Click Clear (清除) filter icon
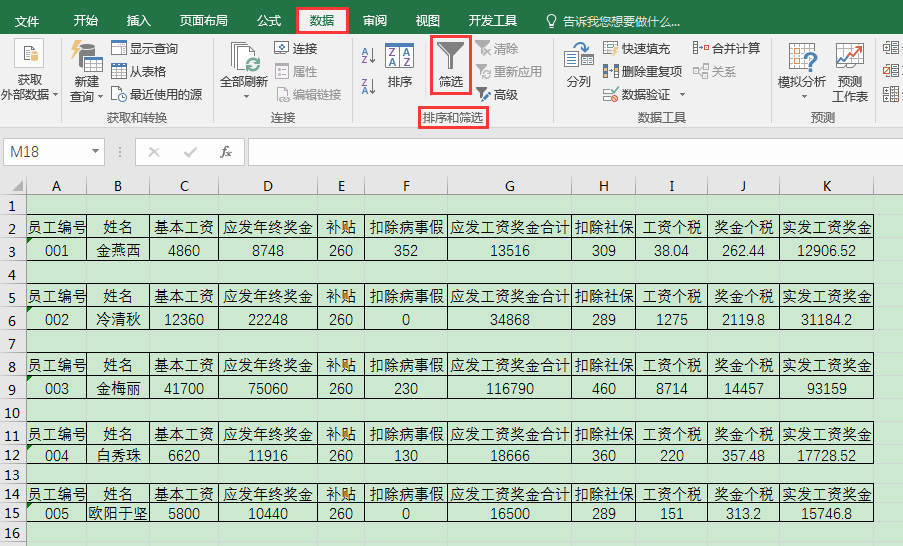The image size is (903, 546). click(x=496, y=49)
